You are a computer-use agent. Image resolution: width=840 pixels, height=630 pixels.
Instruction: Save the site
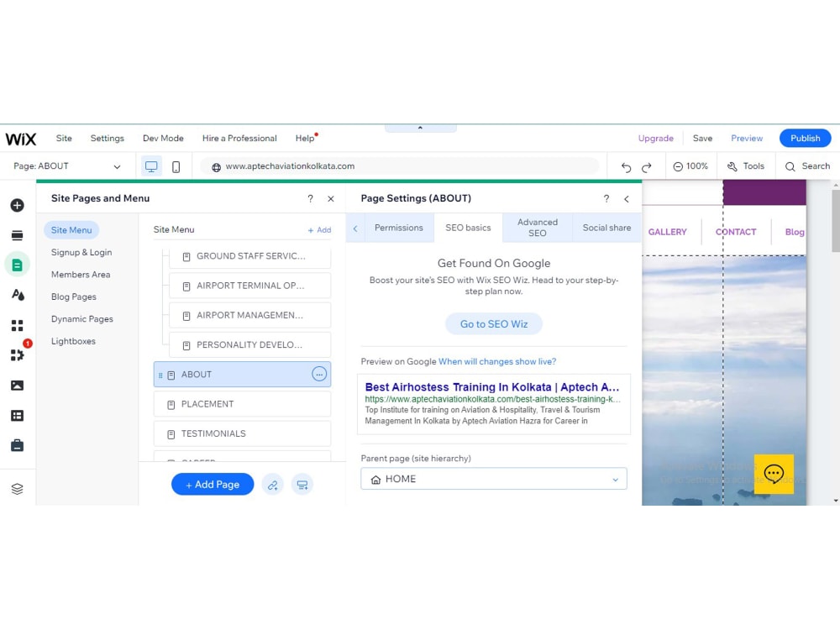tap(702, 139)
